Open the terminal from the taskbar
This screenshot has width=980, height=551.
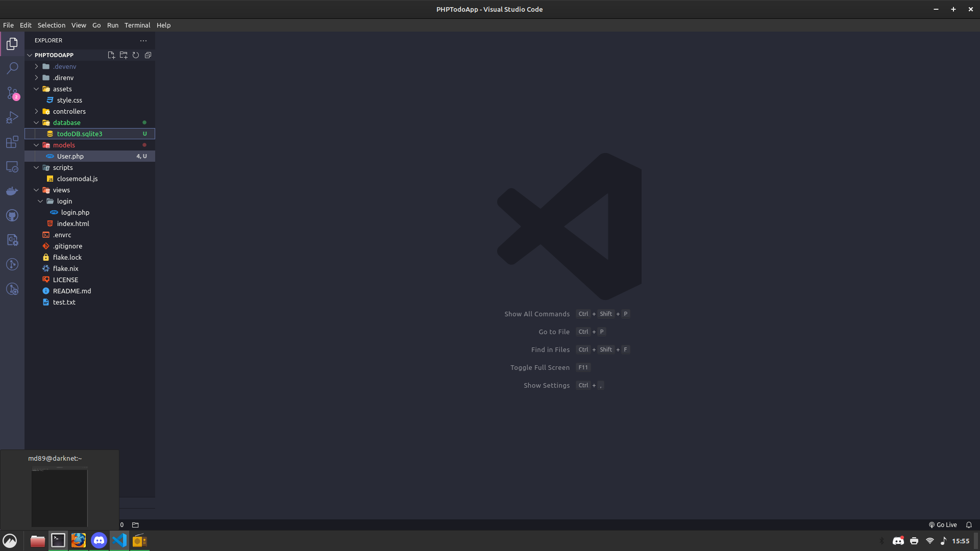click(58, 540)
